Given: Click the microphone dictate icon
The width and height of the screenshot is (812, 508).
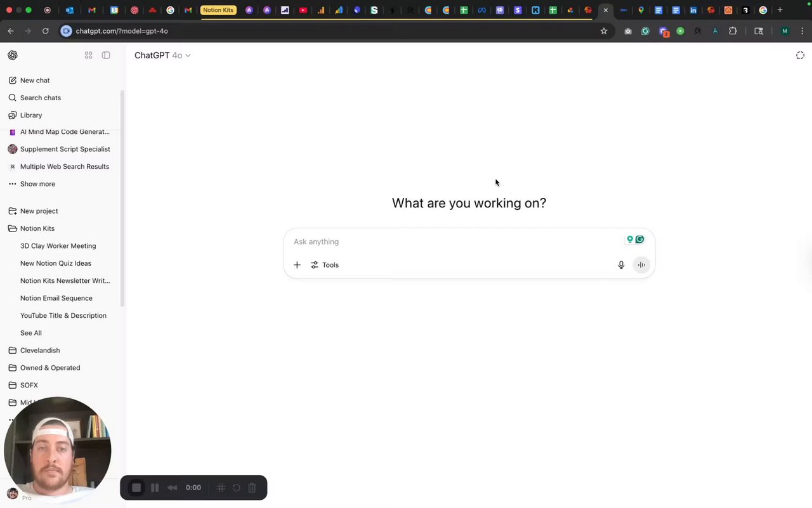Looking at the screenshot, I should (x=621, y=265).
